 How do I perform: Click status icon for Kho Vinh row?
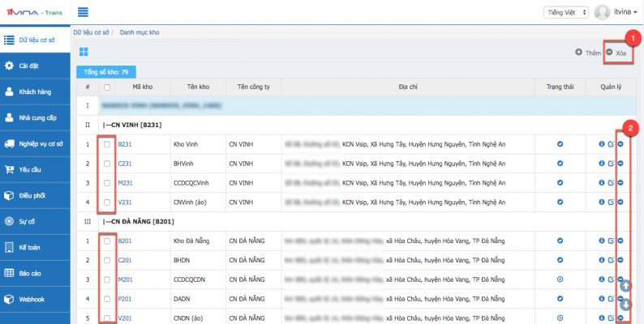pyautogui.click(x=560, y=144)
